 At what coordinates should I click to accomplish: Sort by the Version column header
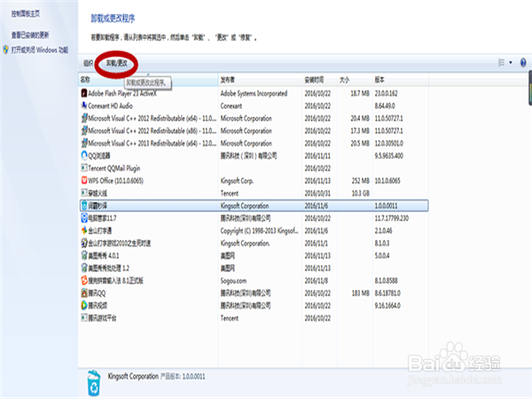point(401,80)
